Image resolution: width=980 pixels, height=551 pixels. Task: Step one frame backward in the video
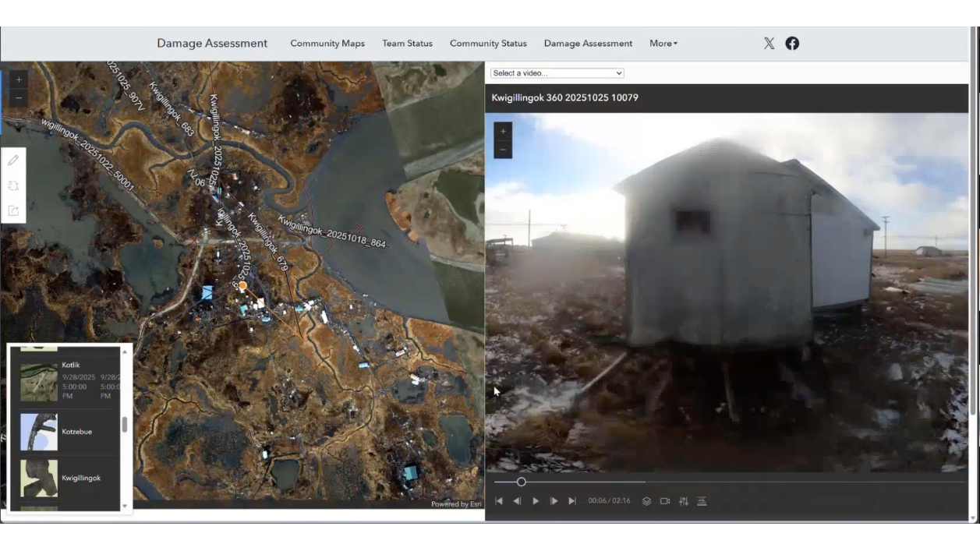[518, 501]
